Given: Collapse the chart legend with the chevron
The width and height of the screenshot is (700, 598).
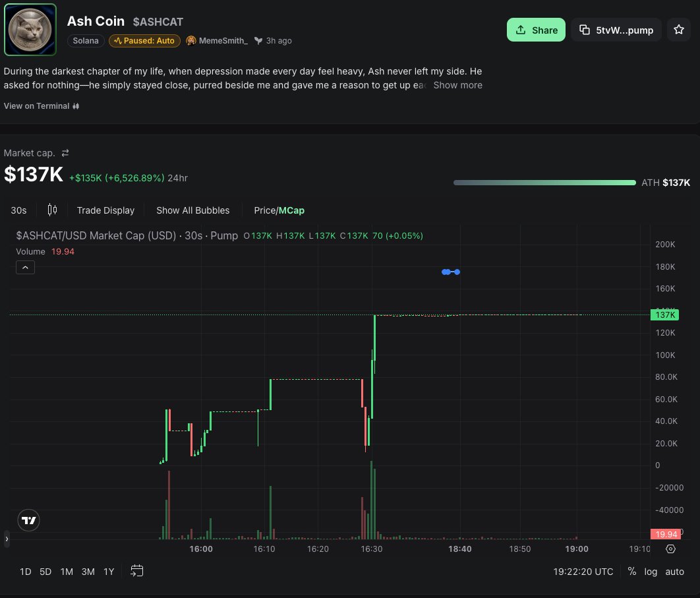Looking at the screenshot, I should coord(26,268).
